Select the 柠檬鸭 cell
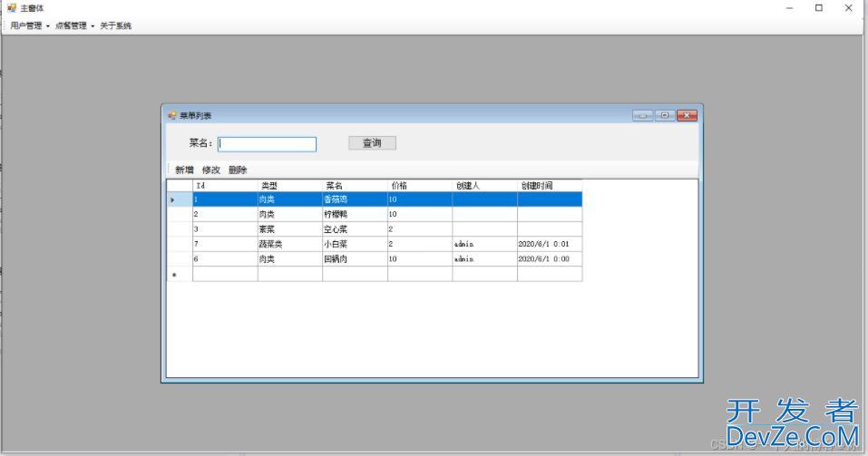 (x=355, y=214)
